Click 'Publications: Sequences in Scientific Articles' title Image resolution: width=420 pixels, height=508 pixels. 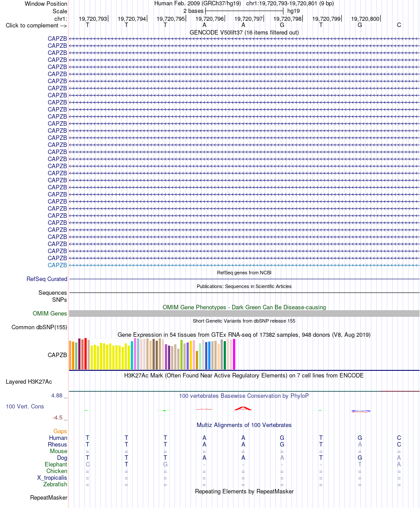244,286
